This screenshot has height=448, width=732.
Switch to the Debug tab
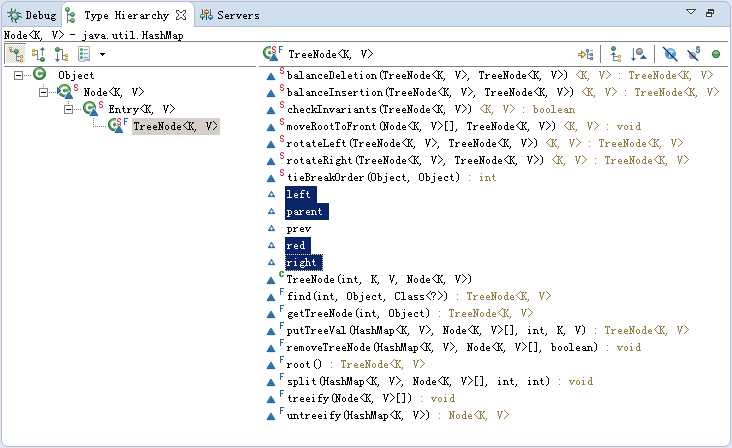pos(32,15)
